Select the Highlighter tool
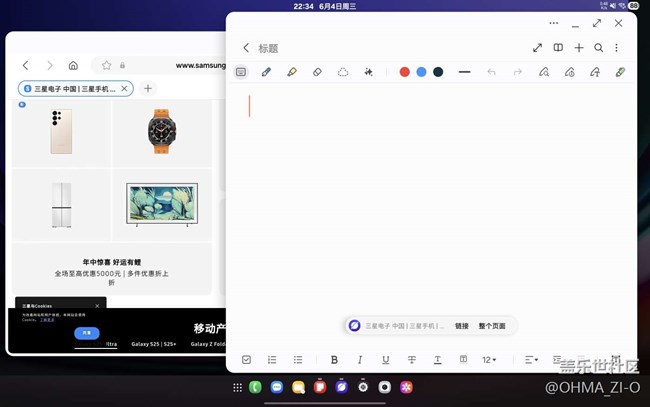This screenshot has height=407, width=650. 292,72
